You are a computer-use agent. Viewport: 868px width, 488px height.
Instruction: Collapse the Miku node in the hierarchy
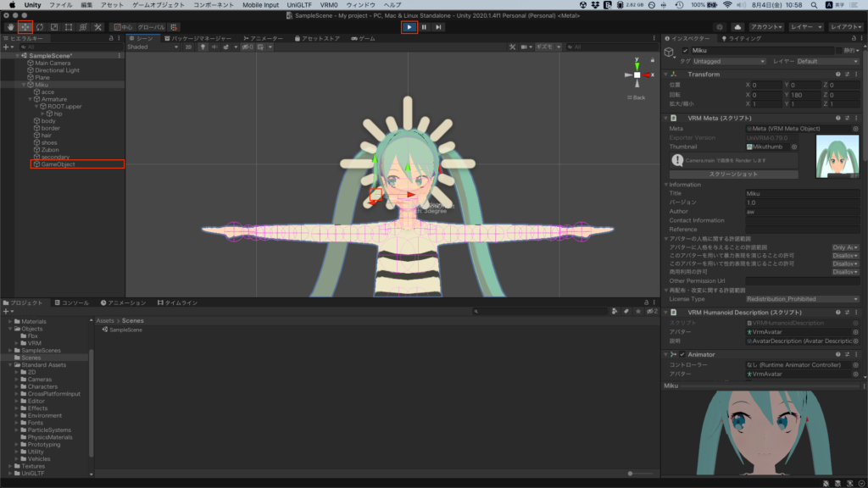coord(25,85)
